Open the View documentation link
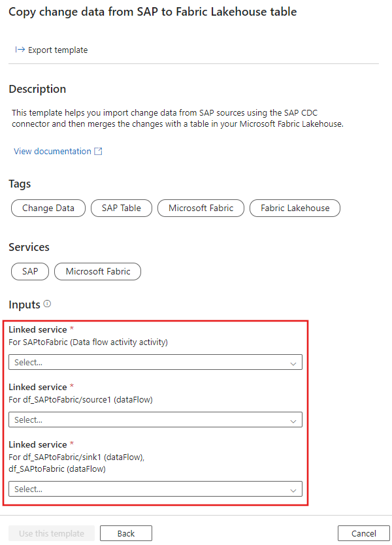 tap(52, 151)
